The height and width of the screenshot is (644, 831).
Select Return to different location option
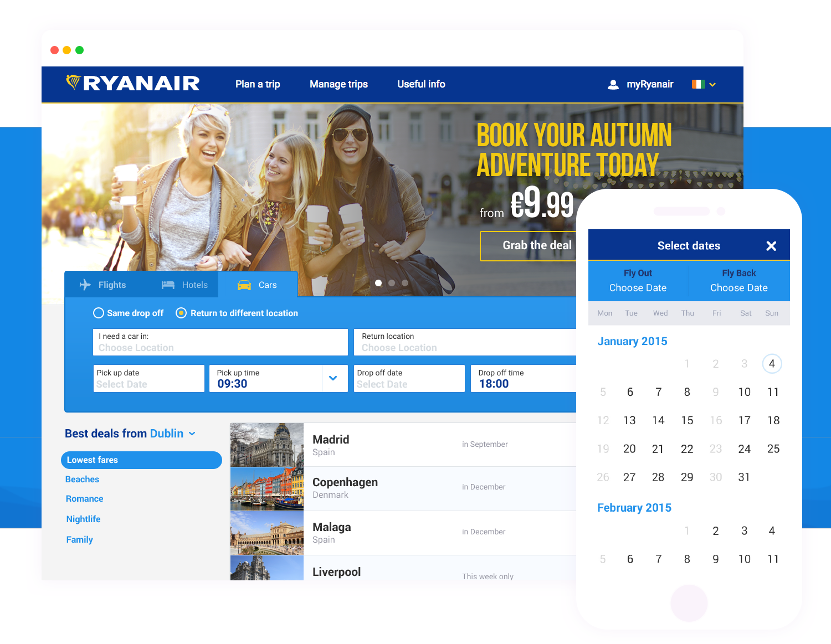coord(237,313)
